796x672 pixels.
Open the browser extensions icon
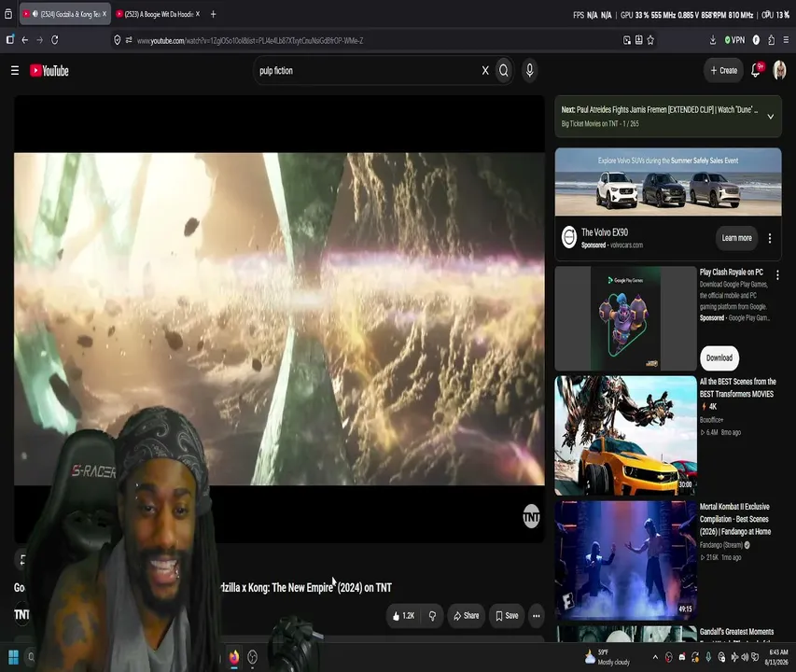[771, 40]
